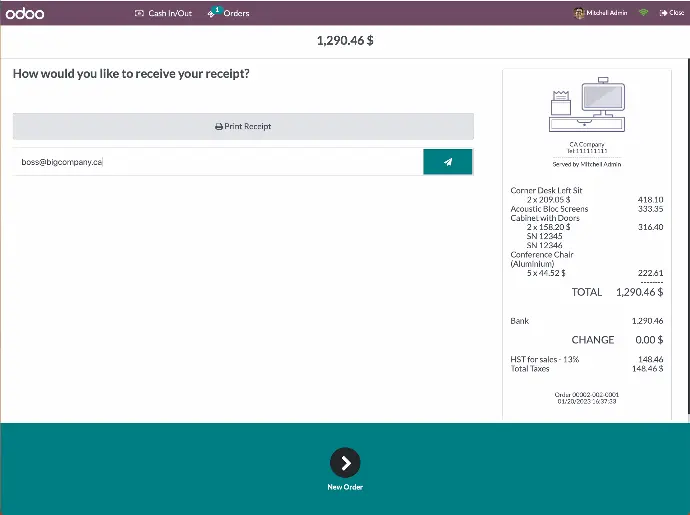Click the New Order label
The height and width of the screenshot is (515, 690).
point(345,487)
